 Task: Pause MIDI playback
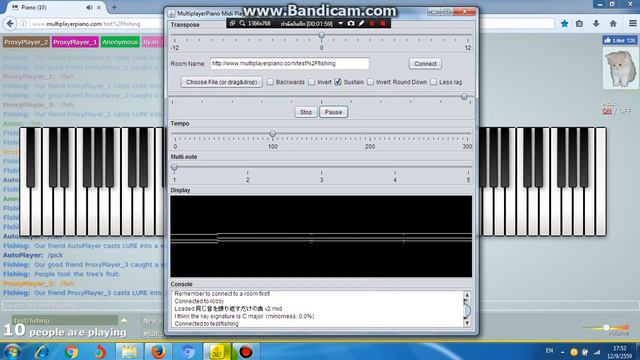coord(333,112)
